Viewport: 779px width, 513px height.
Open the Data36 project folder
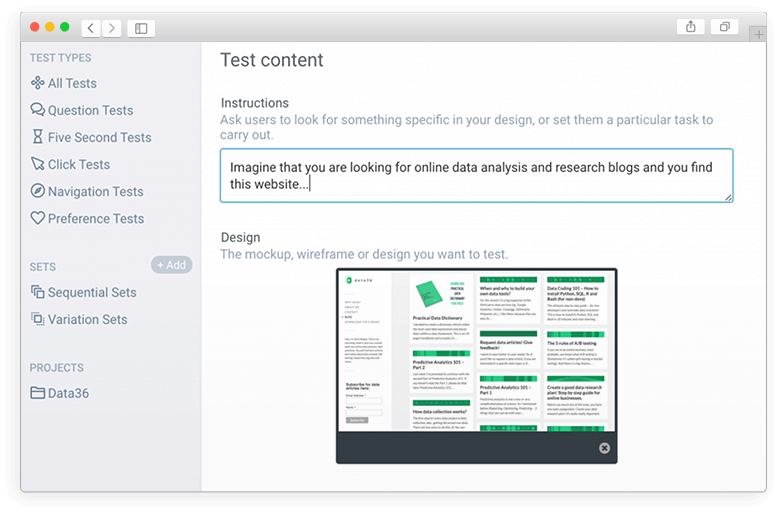[x=60, y=393]
